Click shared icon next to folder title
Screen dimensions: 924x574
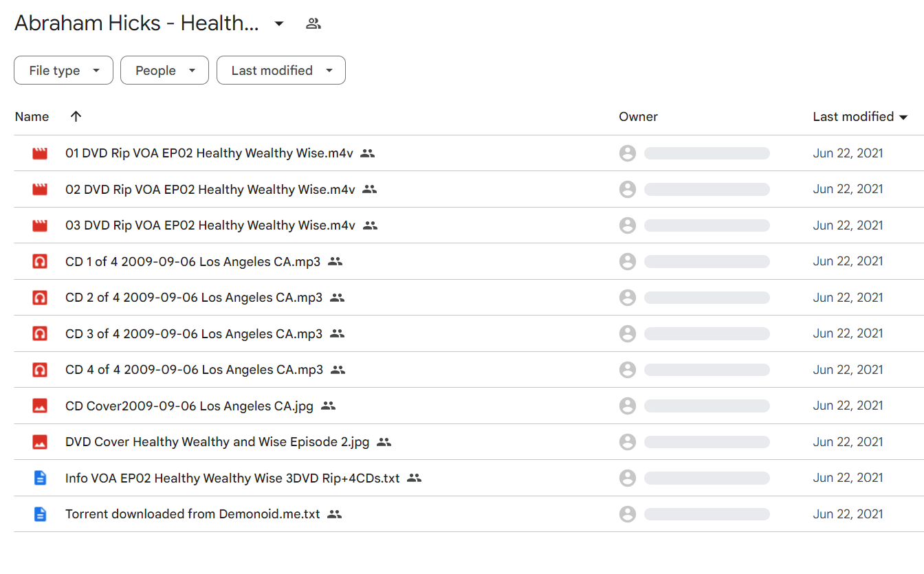point(313,23)
